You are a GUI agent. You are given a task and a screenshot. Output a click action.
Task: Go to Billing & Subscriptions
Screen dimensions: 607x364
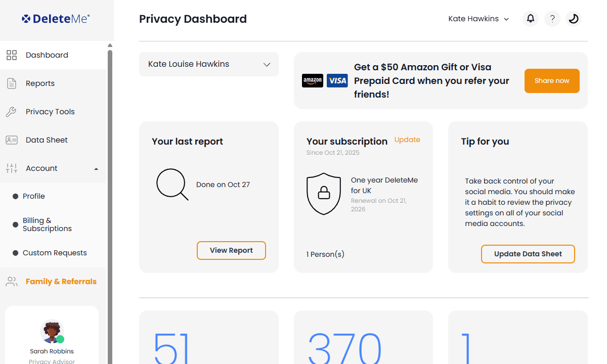[47, 224]
